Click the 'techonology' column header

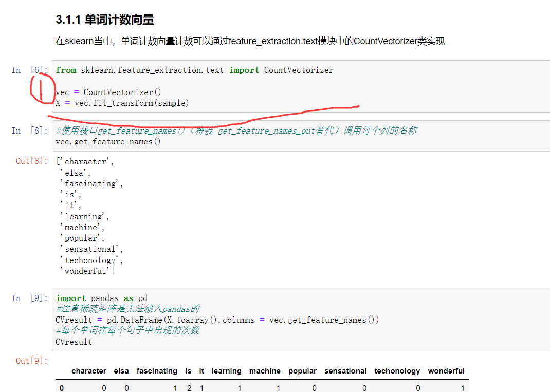pos(397,371)
